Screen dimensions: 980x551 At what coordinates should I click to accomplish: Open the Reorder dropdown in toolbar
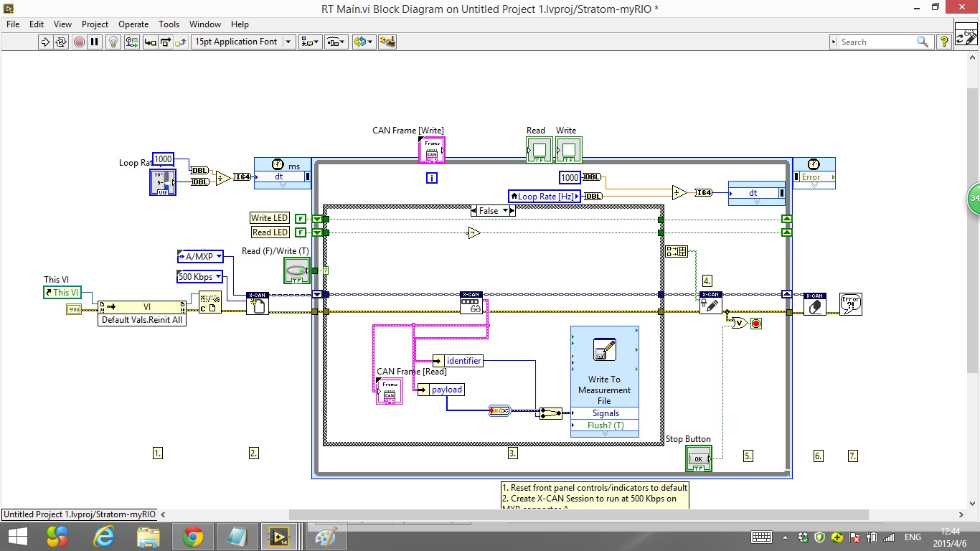(364, 42)
